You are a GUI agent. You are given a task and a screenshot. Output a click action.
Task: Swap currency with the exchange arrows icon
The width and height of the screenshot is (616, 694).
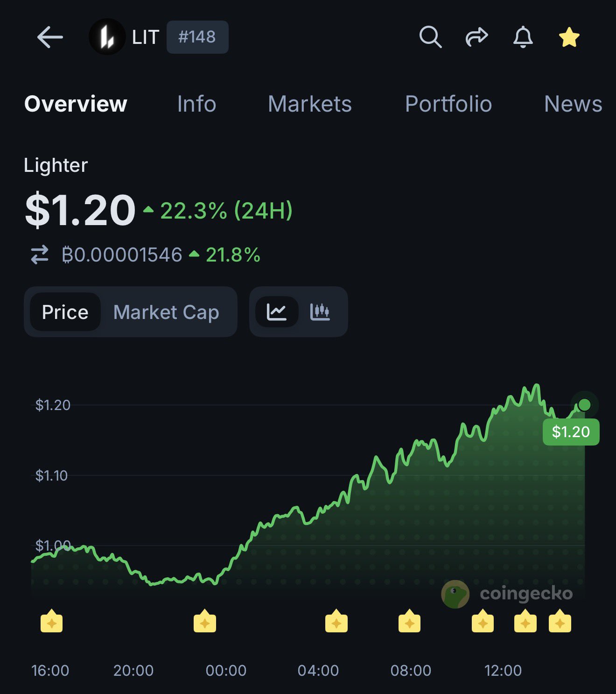(x=40, y=255)
